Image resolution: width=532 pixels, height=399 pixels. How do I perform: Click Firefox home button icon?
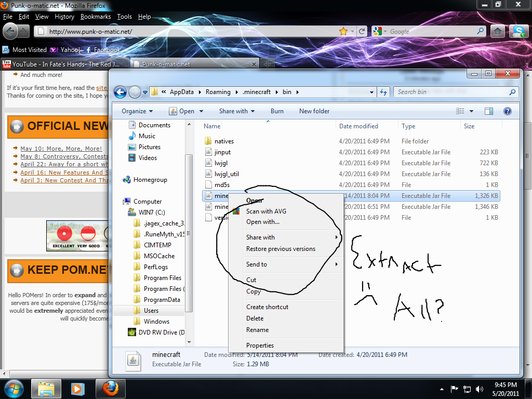point(497,31)
